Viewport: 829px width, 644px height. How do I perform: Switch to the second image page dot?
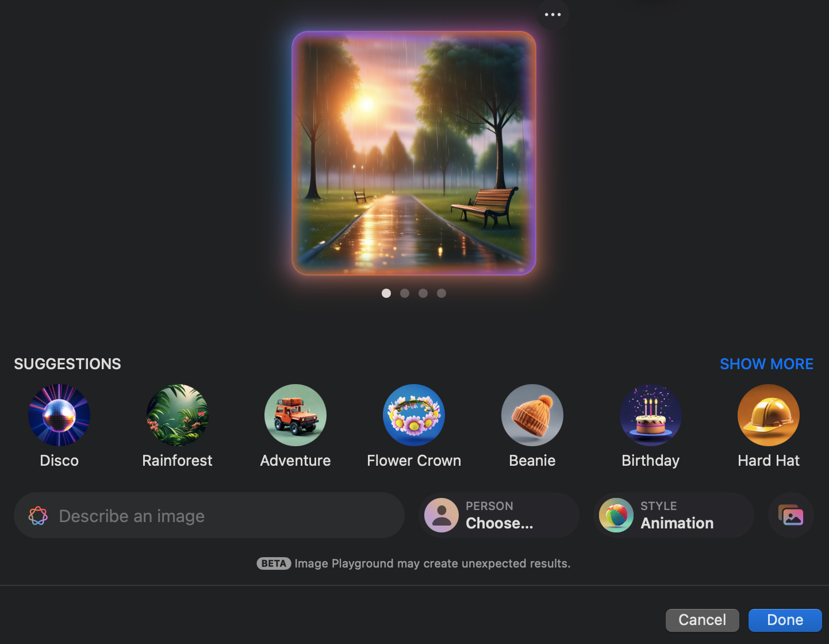(405, 293)
